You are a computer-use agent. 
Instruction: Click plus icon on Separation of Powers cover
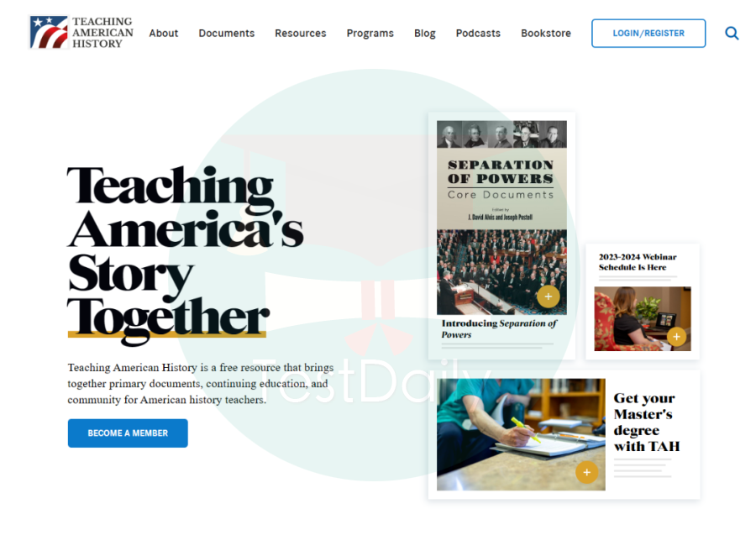pos(549,296)
